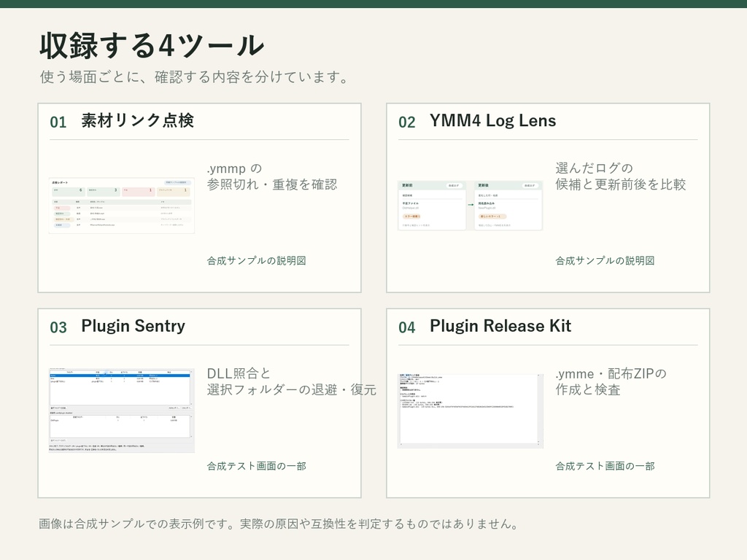This screenshot has width=747, height=560.
Task: Click the .ymme・配布ZIPの作成と検査 description
Action: 611,381
